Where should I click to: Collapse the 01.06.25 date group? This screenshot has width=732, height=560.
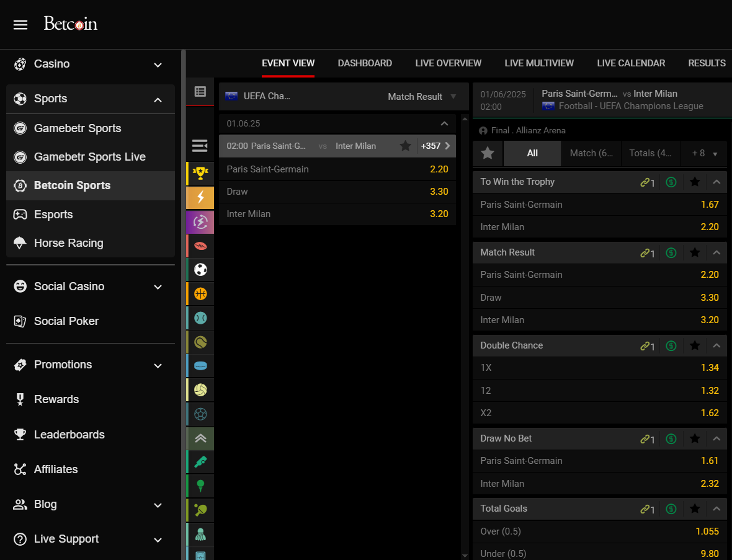pos(444,123)
